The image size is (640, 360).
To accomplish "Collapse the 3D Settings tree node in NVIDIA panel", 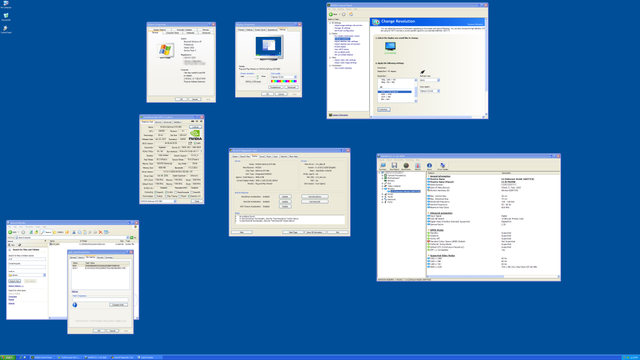I will (x=330, y=23).
